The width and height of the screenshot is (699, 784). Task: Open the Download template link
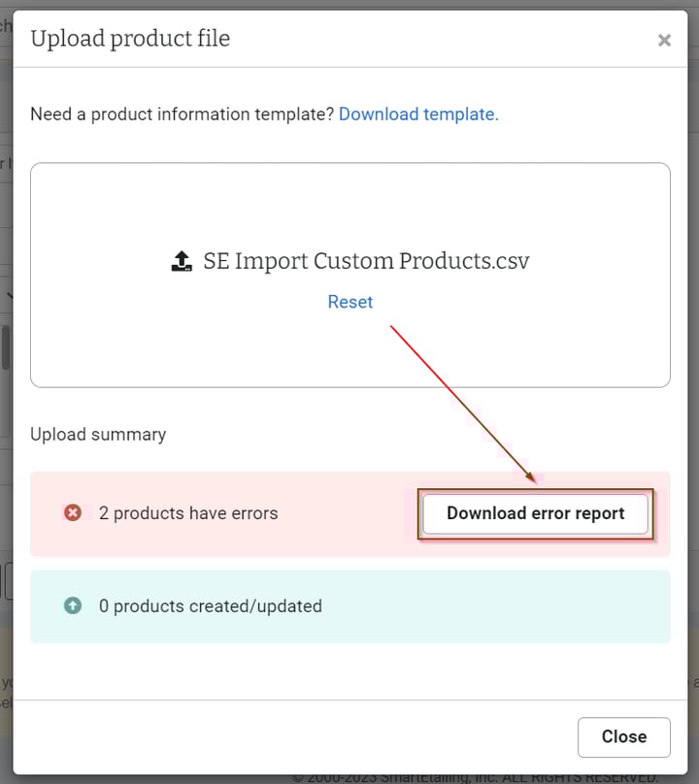(x=417, y=114)
